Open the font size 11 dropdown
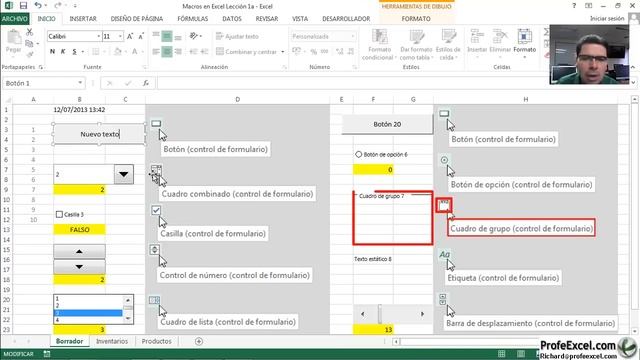The width and height of the screenshot is (640, 360). point(120,36)
